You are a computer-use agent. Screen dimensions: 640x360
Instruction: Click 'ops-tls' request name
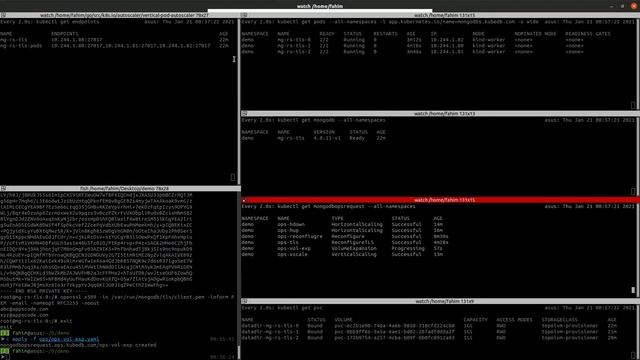[288, 242]
